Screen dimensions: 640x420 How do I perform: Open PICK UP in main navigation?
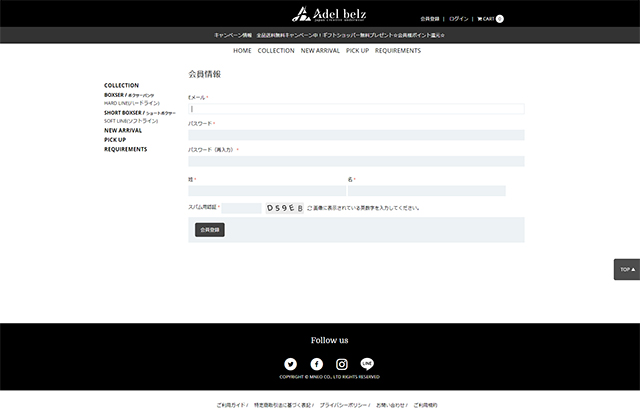[357, 51]
